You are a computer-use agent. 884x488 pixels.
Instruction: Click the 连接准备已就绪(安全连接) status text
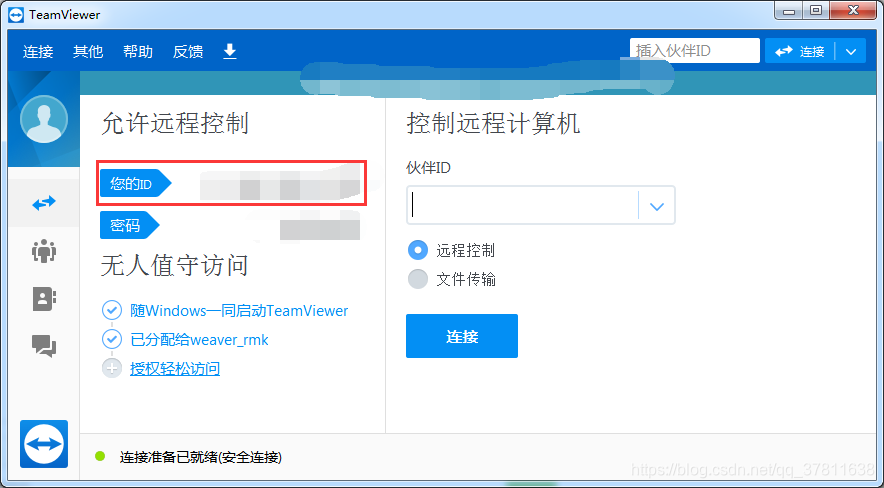[201, 457]
